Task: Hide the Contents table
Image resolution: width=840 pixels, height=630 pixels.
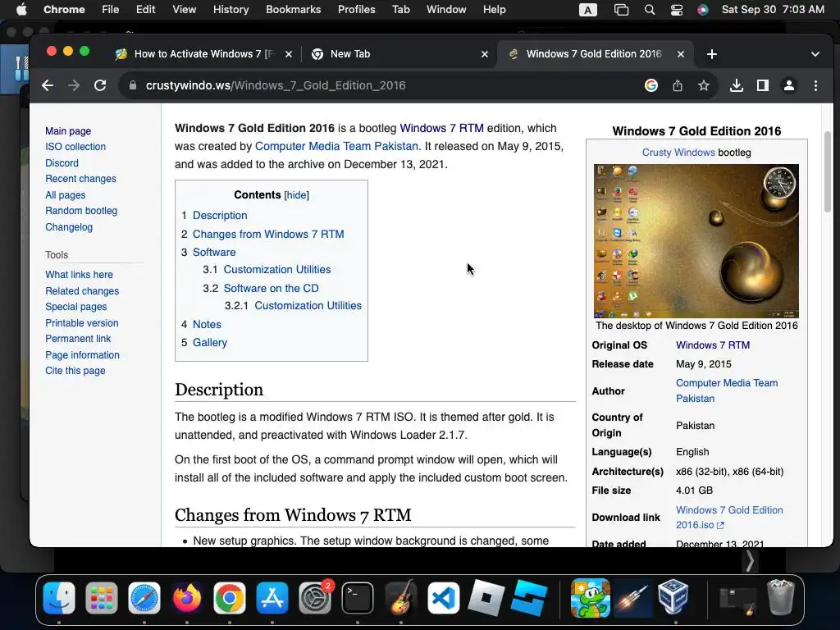Action: 296,195
